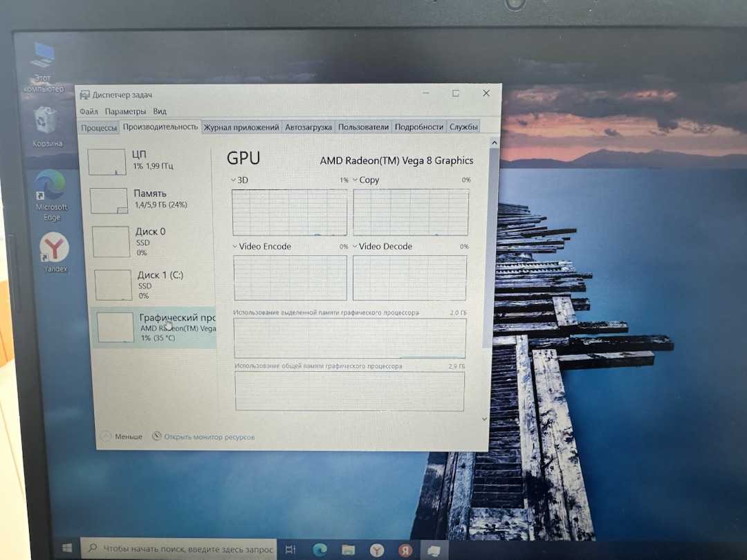Open the Video Decode graph dropdown
The image size is (747, 560).
tap(382, 246)
